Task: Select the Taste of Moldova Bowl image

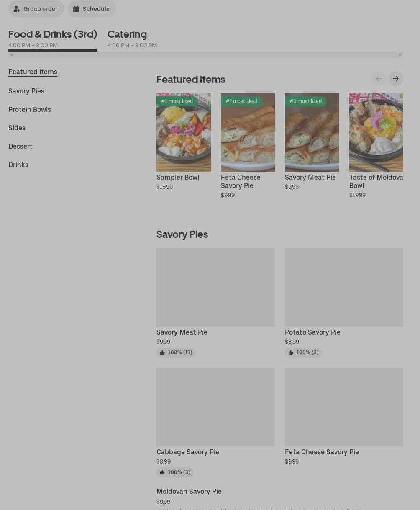Action: coord(376,132)
